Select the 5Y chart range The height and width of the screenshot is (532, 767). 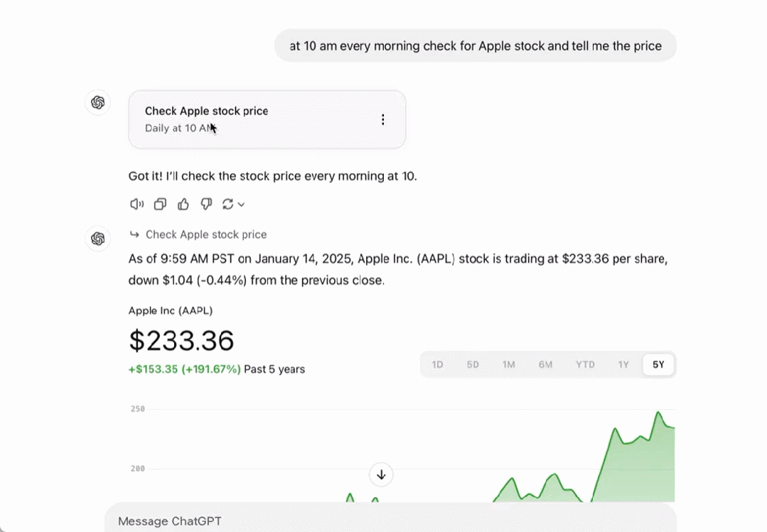click(659, 364)
